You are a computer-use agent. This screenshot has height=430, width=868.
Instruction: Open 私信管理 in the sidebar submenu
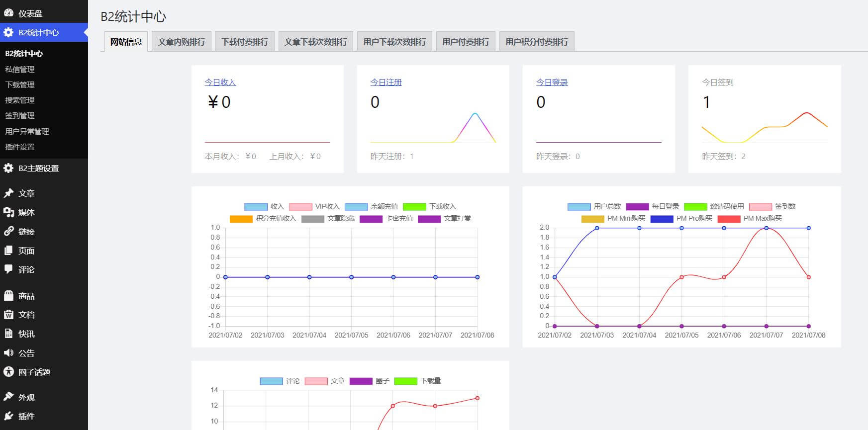20,70
